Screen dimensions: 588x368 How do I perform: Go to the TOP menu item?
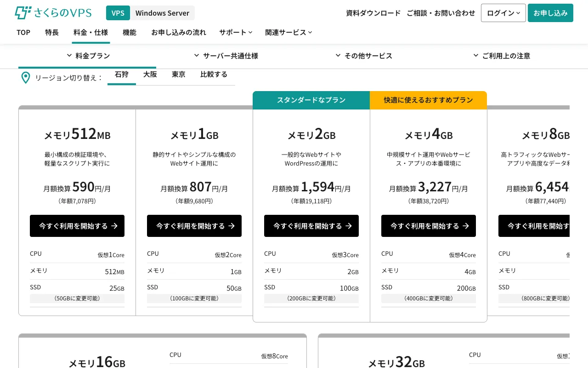[23, 32]
